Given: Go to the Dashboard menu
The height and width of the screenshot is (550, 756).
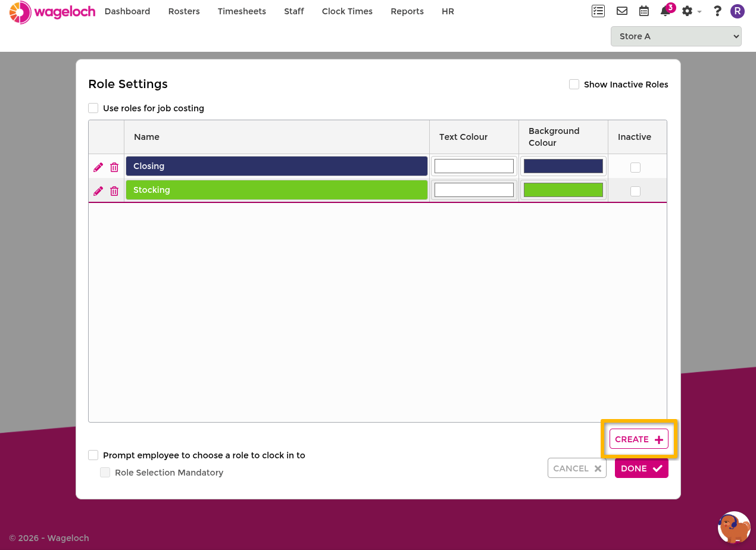Looking at the screenshot, I should (x=127, y=11).
